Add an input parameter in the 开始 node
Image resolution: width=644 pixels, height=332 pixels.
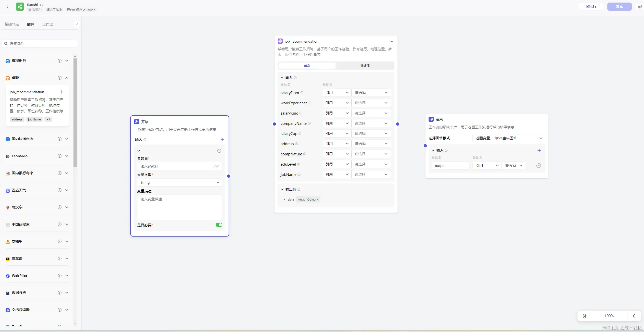222,140
